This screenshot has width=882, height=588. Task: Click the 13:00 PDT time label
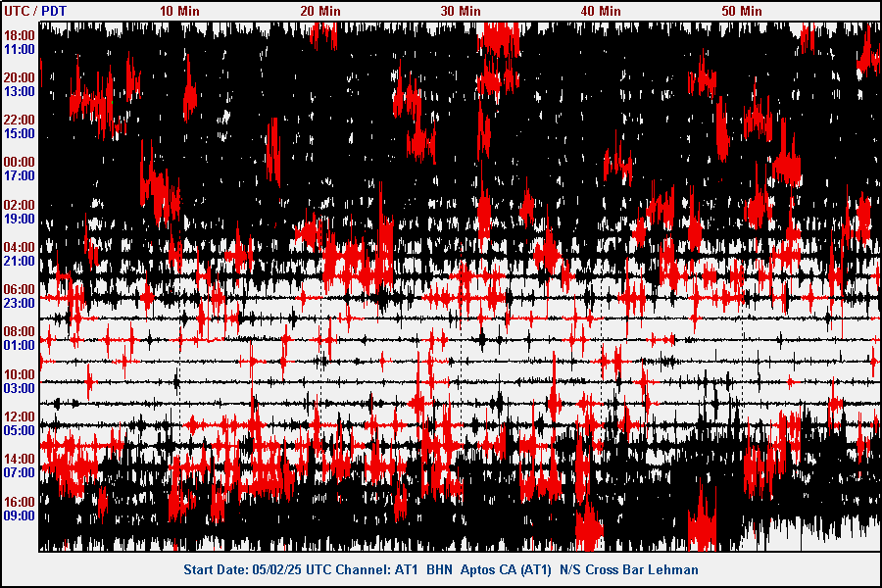[x=20, y=92]
